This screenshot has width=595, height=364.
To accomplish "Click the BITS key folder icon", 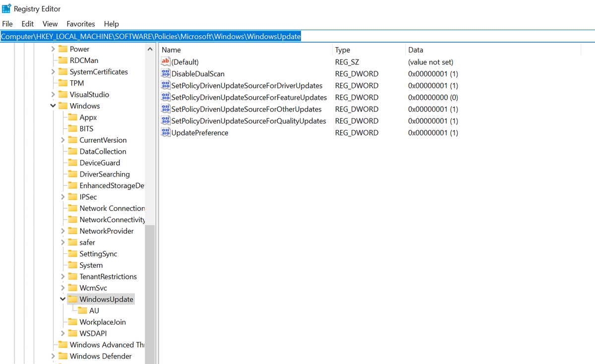I will coord(72,129).
